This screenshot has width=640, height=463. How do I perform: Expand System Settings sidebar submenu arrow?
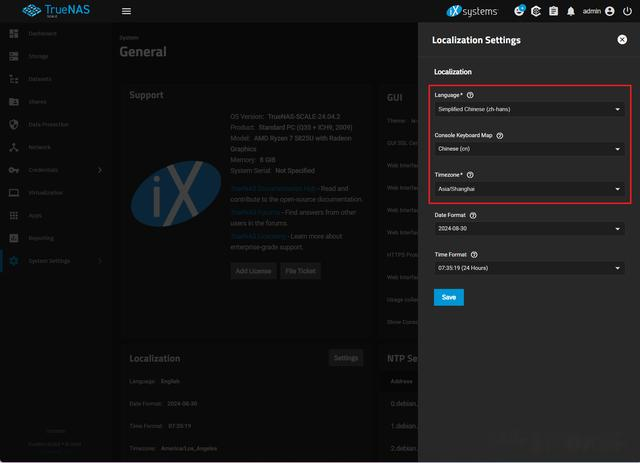[x=100, y=261]
